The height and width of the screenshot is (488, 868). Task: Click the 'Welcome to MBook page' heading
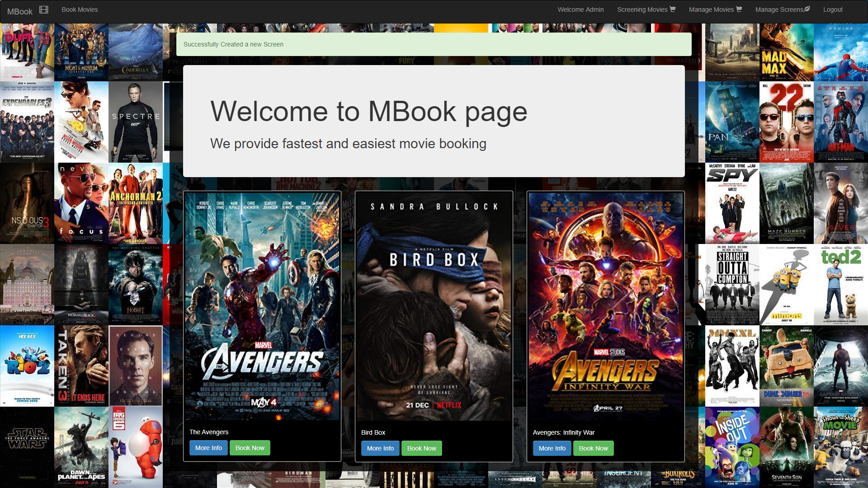click(x=369, y=111)
